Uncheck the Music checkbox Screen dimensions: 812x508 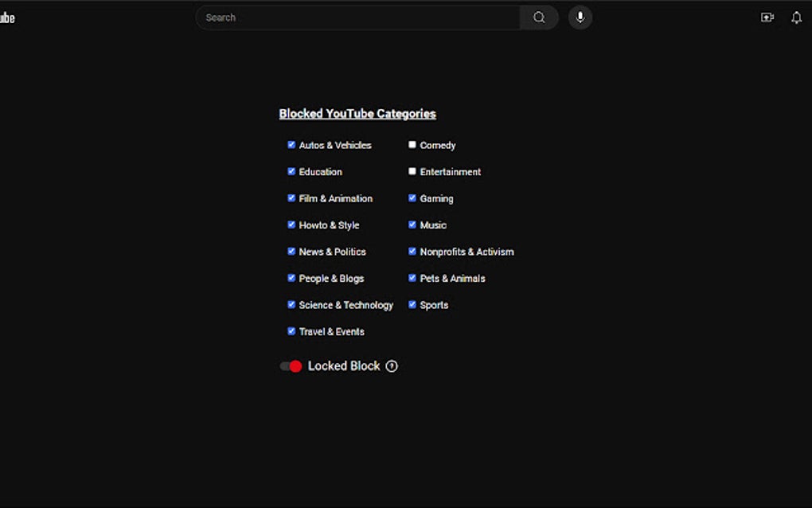coord(412,225)
